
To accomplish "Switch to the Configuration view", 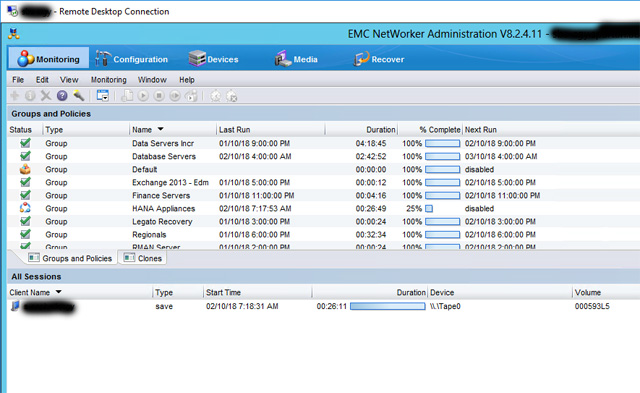I will 131,59.
